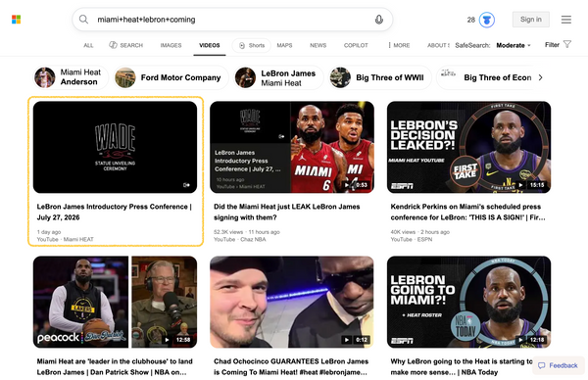Open the MORE tabs menu
The image size is (588, 380).
click(x=399, y=45)
